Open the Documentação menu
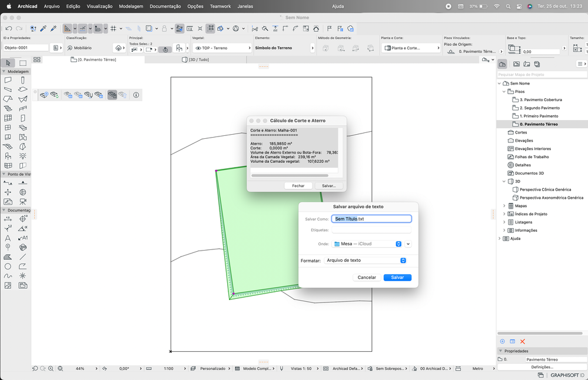 pyautogui.click(x=165, y=6)
